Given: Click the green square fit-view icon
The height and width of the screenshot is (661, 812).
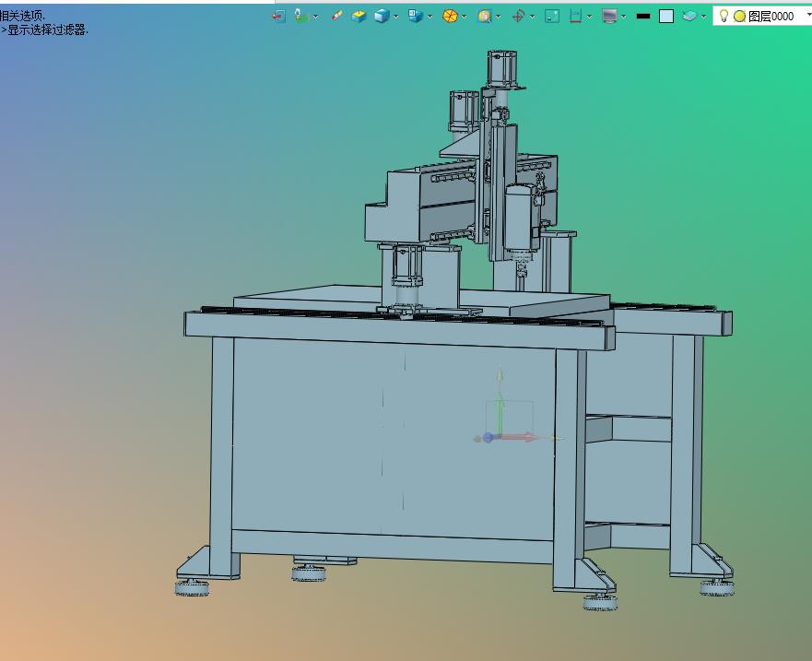Looking at the screenshot, I should click(552, 17).
